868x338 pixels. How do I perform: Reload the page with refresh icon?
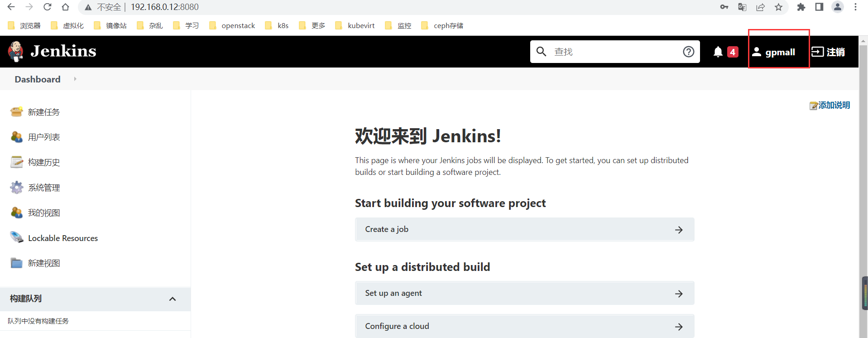point(48,7)
